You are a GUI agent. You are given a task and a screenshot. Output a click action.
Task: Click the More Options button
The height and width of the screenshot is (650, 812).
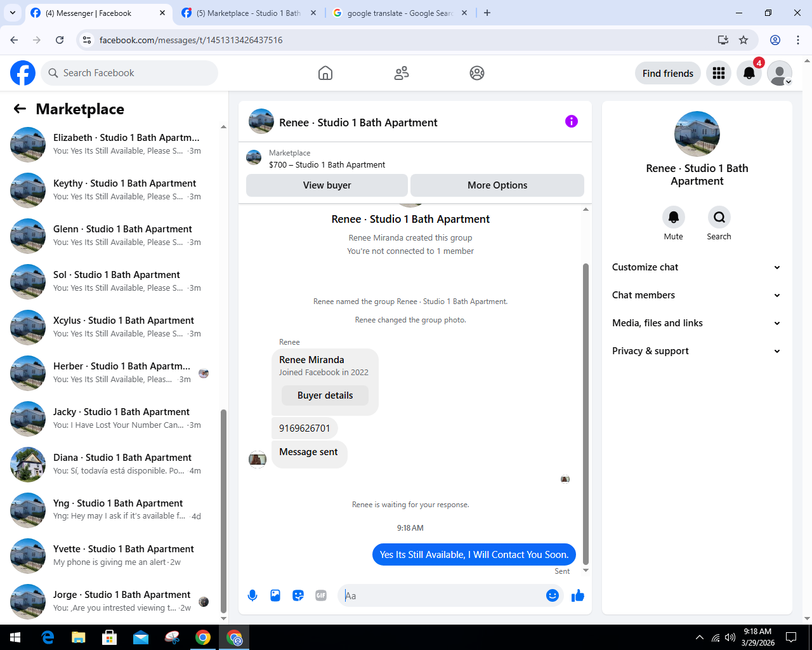pyautogui.click(x=497, y=185)
